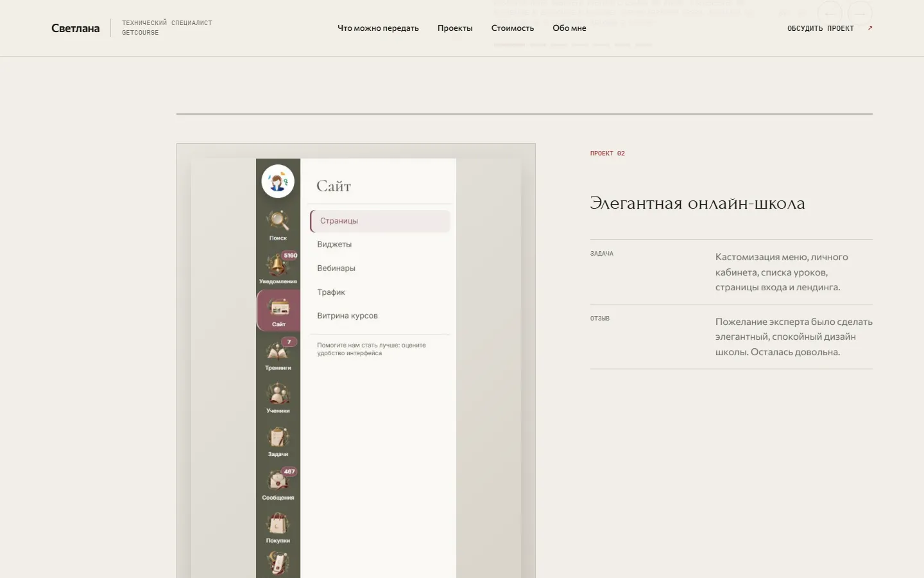This screenshot has width=924, height=578.
Task: Click the Элегантная онлайн-школа heading
Action: click(697, 204)
